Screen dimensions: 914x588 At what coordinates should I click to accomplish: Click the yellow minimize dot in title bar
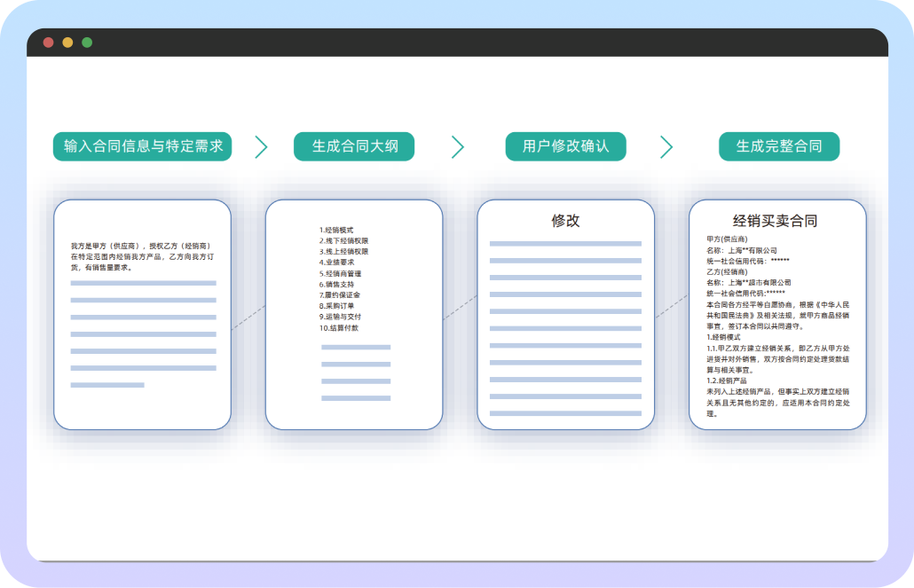coord(67,43)
